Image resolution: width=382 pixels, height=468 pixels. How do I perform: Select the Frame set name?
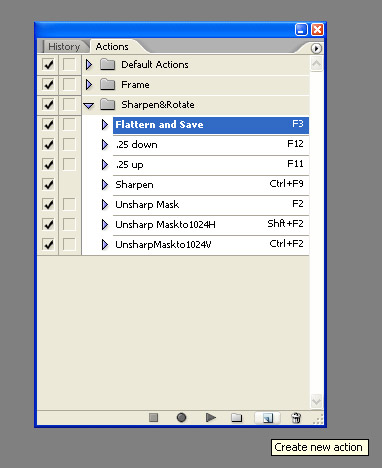pos(135,84)
